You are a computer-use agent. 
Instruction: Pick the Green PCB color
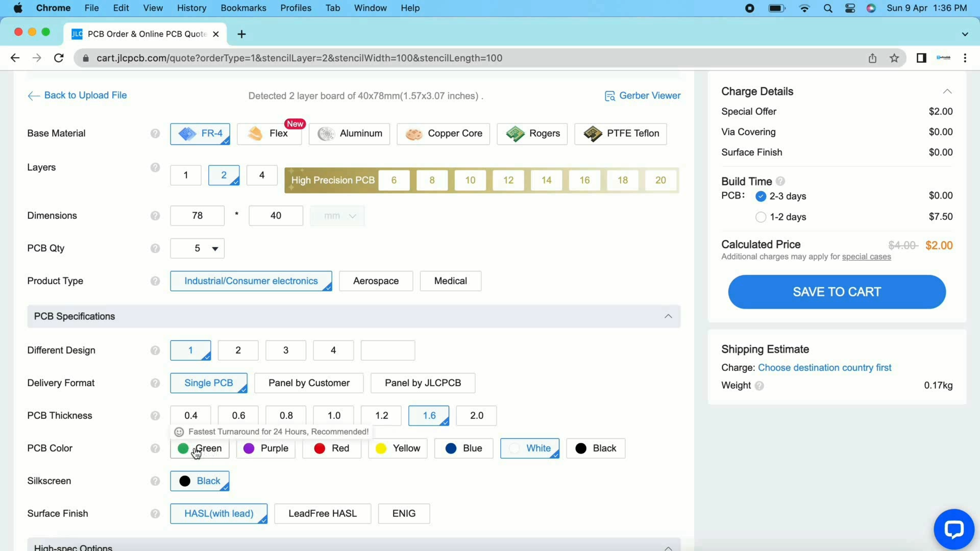[200, 448]
